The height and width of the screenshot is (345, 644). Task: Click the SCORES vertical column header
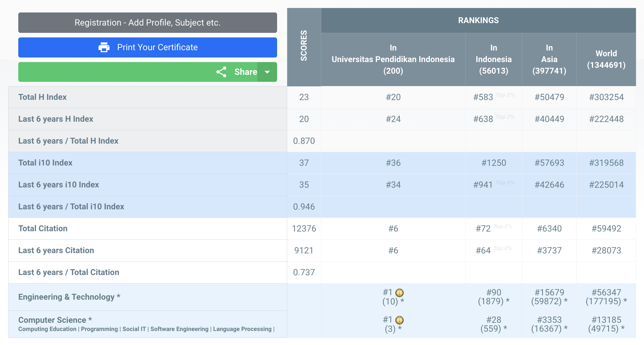[x=304, y=46]
